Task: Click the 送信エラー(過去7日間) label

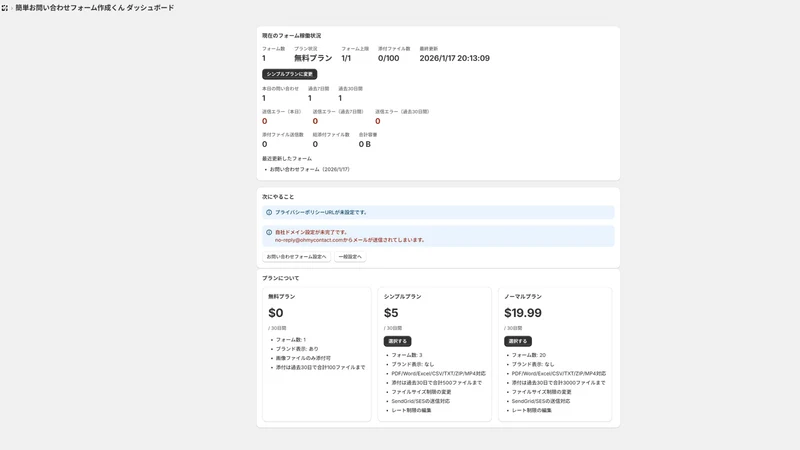Action: coord(338,112)
